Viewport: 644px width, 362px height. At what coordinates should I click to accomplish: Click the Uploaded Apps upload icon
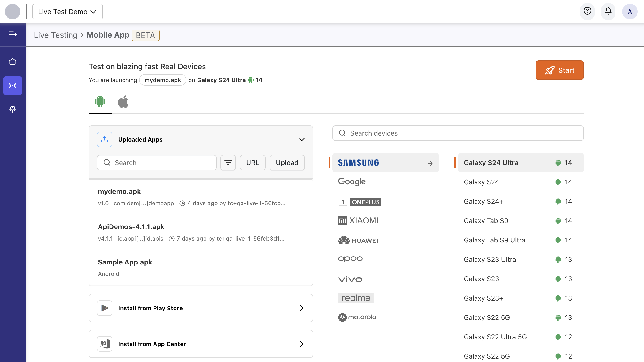(x=104, y=139)
